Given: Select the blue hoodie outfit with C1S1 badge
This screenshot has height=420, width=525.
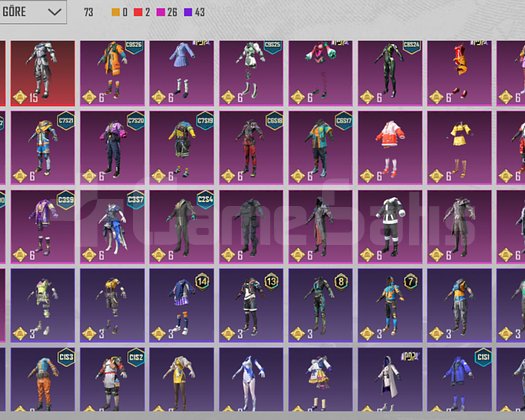Looking at the screenshot, I should [x=459, y=379].
